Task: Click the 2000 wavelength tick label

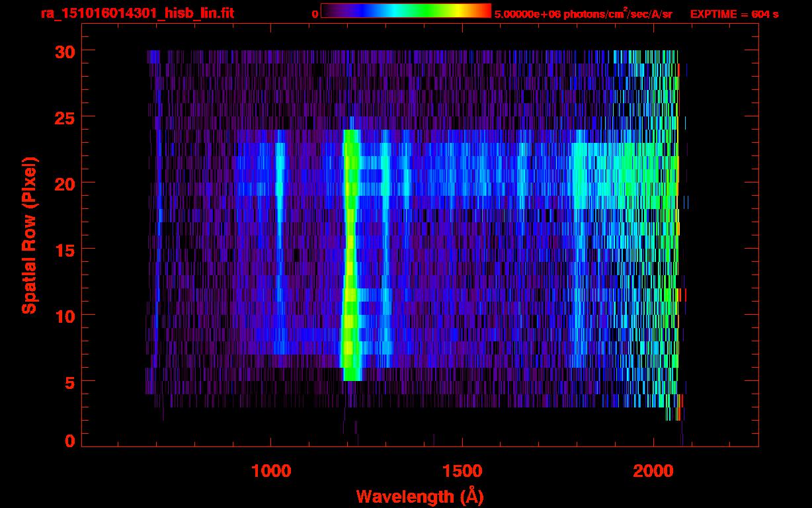Action: (653, 471)
